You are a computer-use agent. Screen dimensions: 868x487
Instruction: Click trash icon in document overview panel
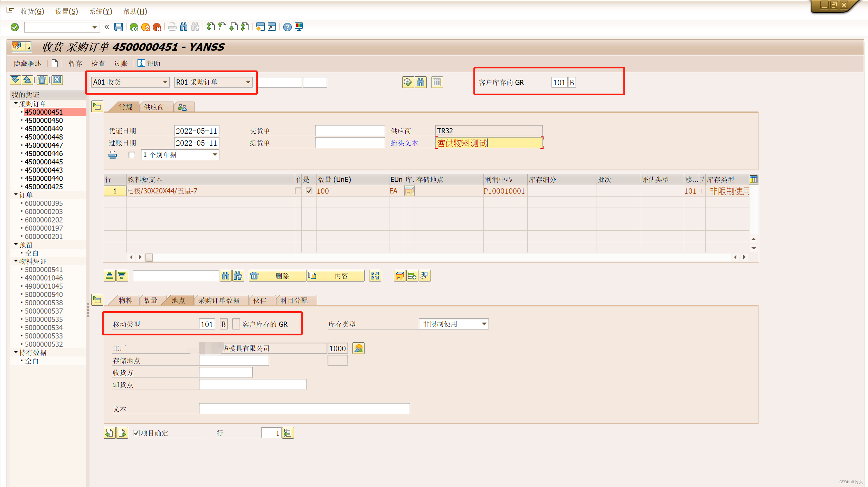point(42,80)
